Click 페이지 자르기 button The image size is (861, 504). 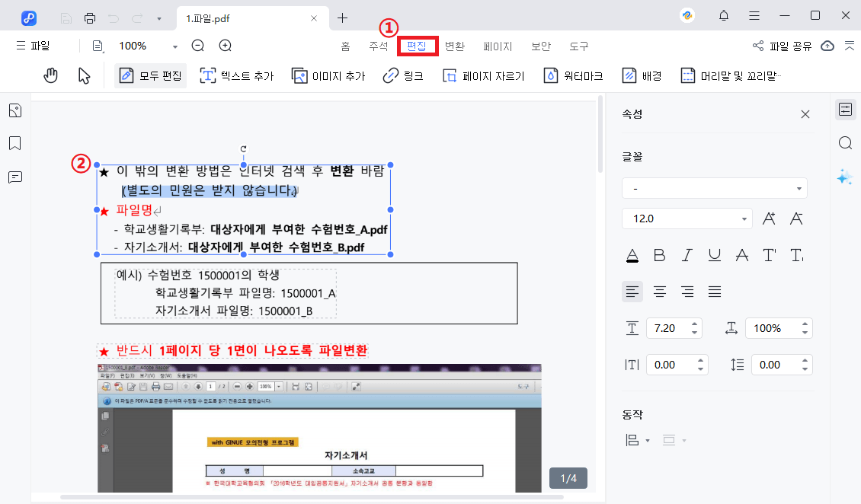(x=484, y=75)
